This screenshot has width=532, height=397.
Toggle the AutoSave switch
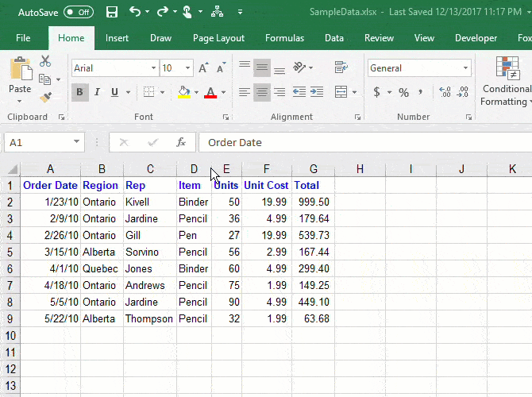click(78, 12)
